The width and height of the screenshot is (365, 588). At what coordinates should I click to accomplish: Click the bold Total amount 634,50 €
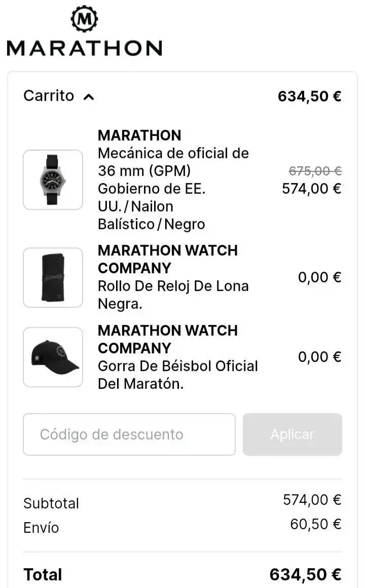[x=305, y=574]
